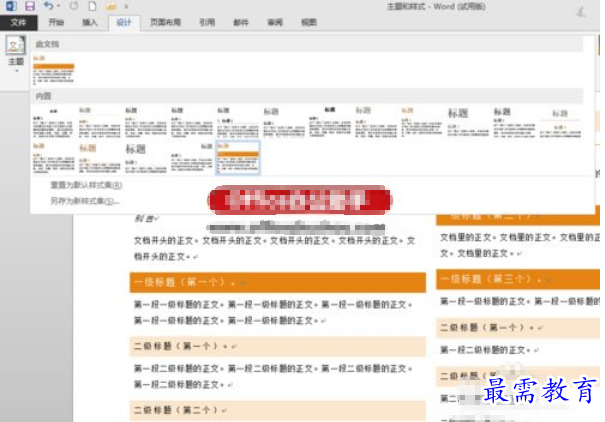Choose the last style set in first built-in row
This screenshot has height=422, width=605.
coord(560,123)
